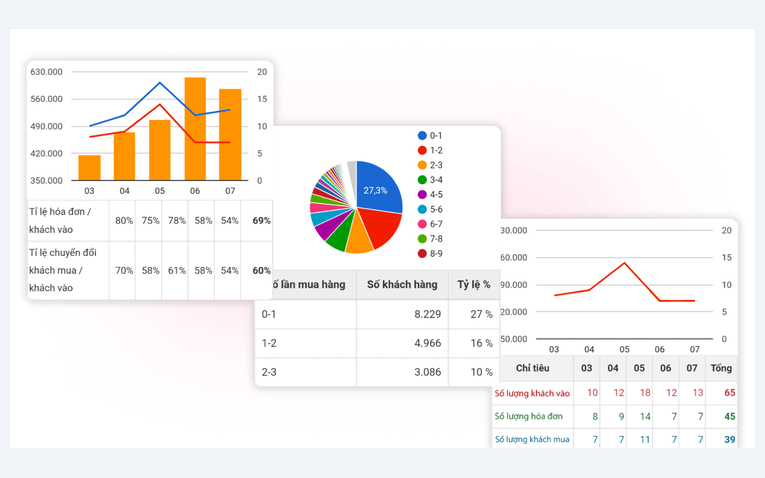Click the "Chỉ tiêu" table header

click(x=532, y=368)
